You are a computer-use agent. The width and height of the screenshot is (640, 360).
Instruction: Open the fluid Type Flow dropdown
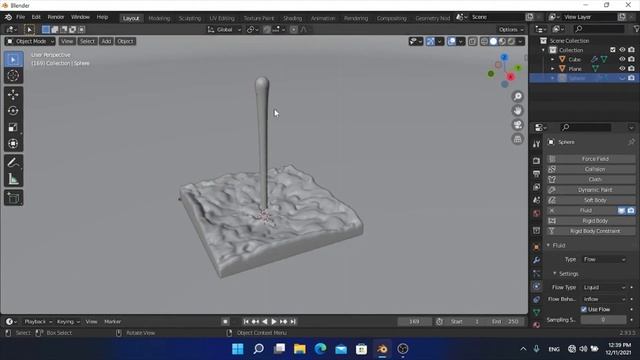click(604, 260)
